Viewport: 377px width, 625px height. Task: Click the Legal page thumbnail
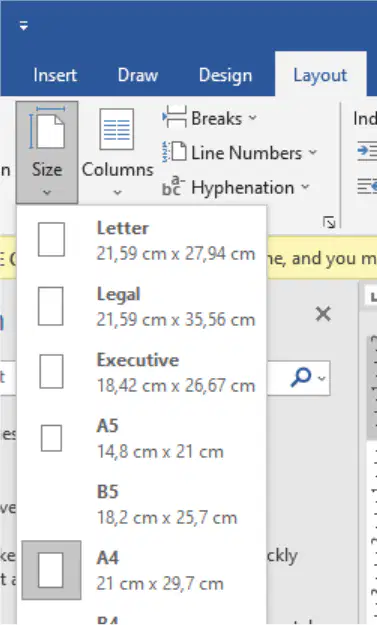pos(51,306)
